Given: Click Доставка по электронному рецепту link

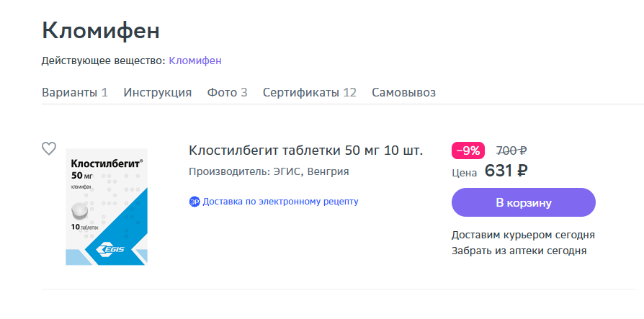Looking at the screenshot, I should pyautogui.click(x=280, y=202).
